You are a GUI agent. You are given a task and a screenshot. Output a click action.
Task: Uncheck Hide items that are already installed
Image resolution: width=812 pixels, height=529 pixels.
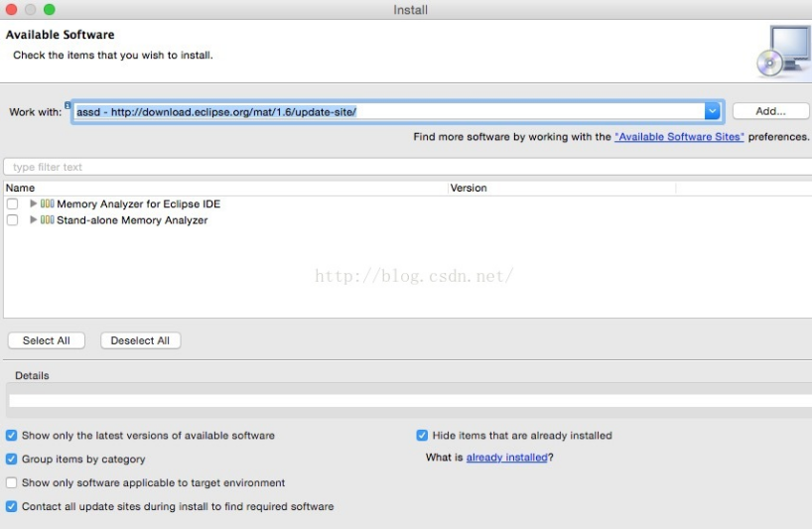[422, 436]
